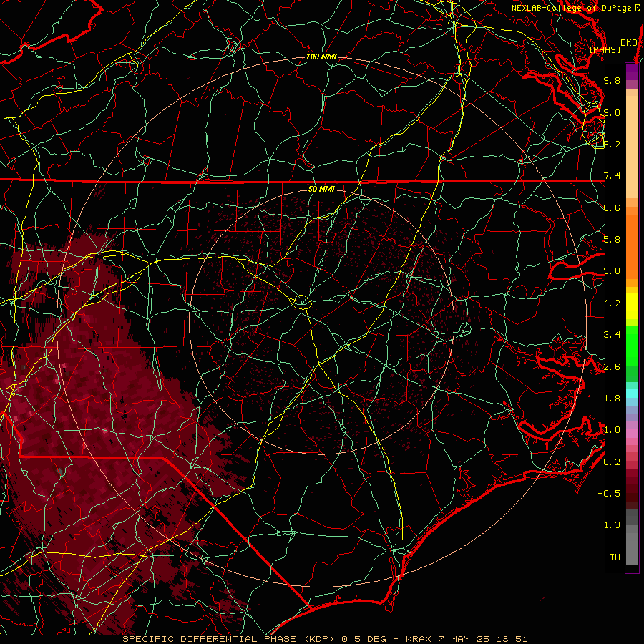This screenshot has height=644, width=644.
Task: Click the 7.4 value on the scale
Action: click(612, 176)
